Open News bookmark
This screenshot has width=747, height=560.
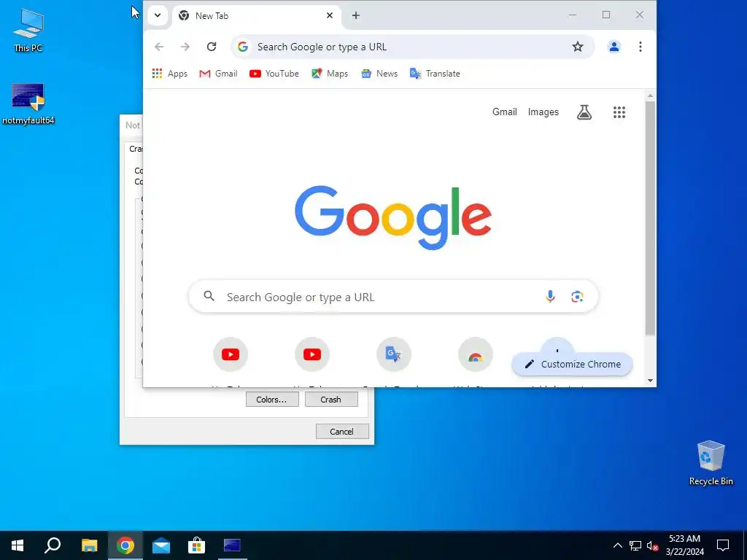tap(379, 74)
